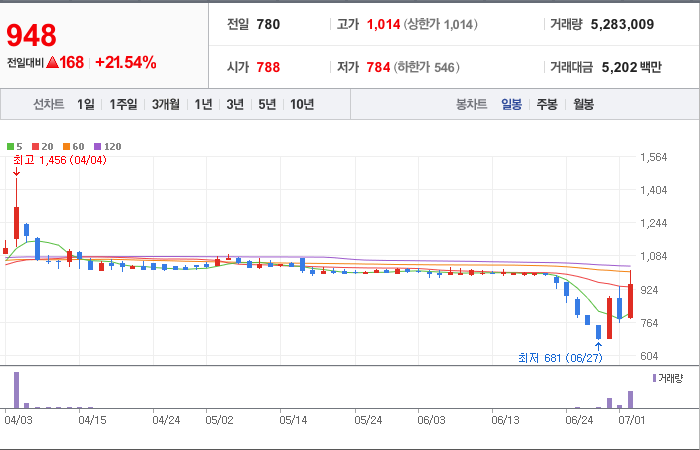700x450 pixels.
Task: Click the 1,244 price axis label
Action: pos(654,223)
